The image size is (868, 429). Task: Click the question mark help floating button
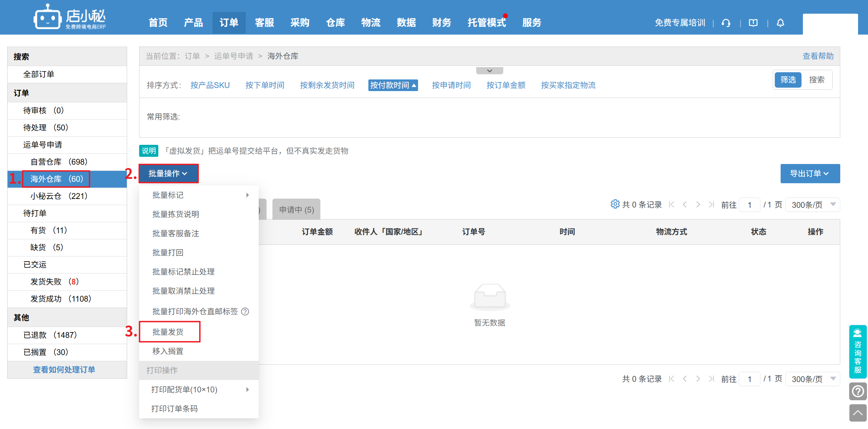coord(858,391)
